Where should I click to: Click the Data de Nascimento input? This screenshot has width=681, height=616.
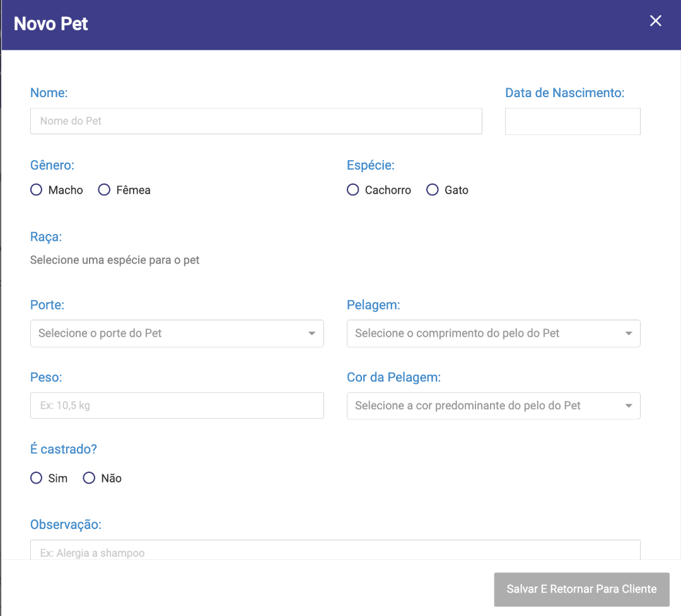click(x=573, y=121)
